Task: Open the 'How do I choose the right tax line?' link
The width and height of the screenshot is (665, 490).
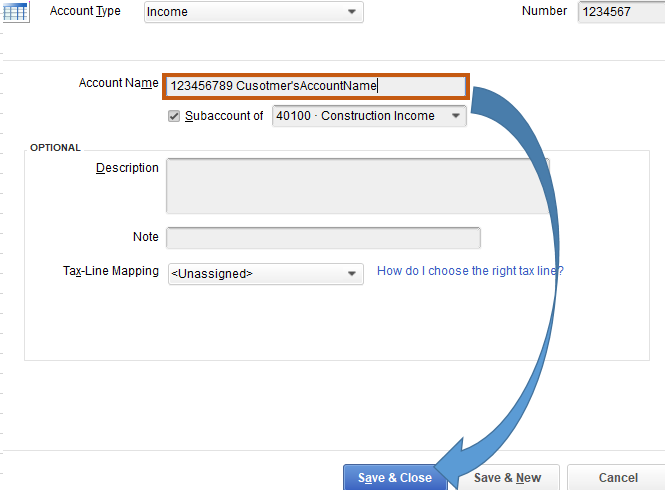Action: (x=470, y=271)
